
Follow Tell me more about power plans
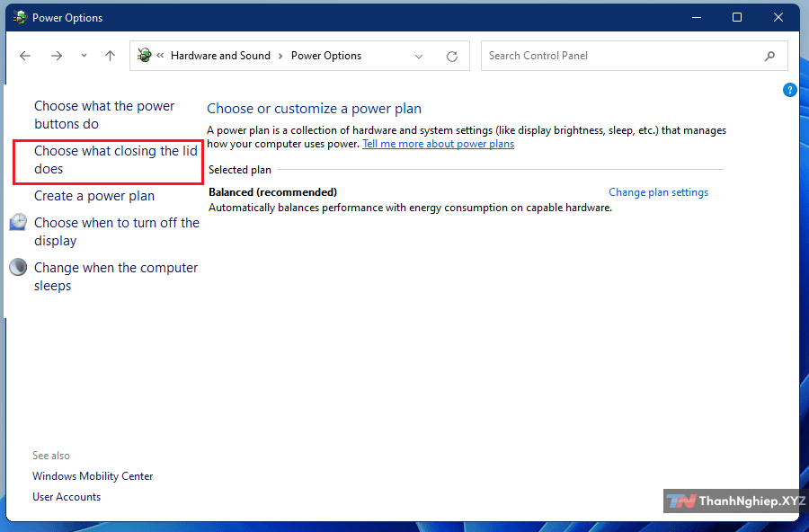pos(438,144)
